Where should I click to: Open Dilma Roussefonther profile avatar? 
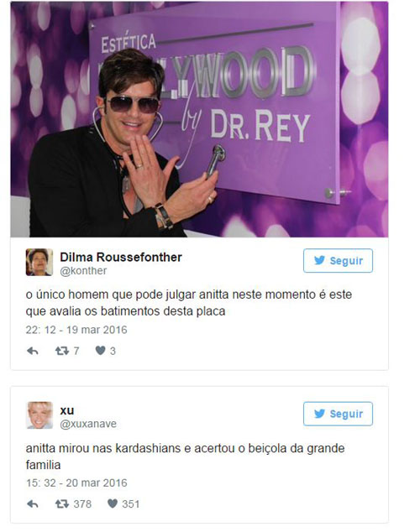pyautogui.click(x=39, y=263)
